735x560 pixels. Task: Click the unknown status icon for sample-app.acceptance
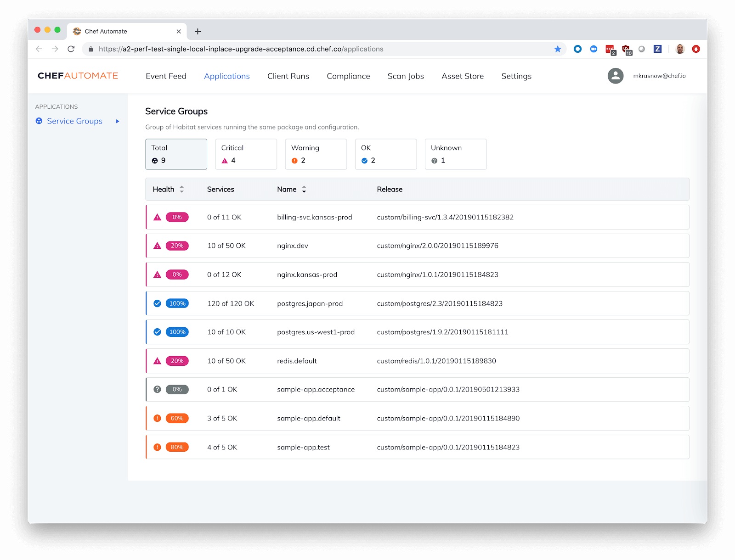click(x=157, y=390)
